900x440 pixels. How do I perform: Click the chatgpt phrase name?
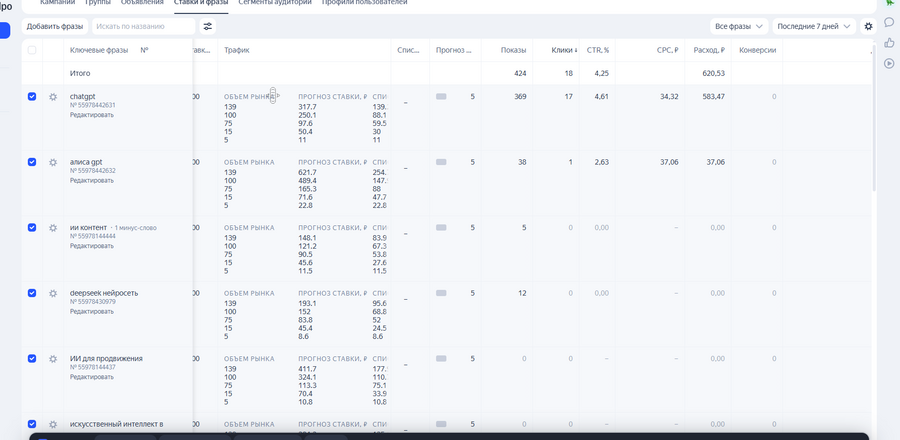click(x=83, y=97)
